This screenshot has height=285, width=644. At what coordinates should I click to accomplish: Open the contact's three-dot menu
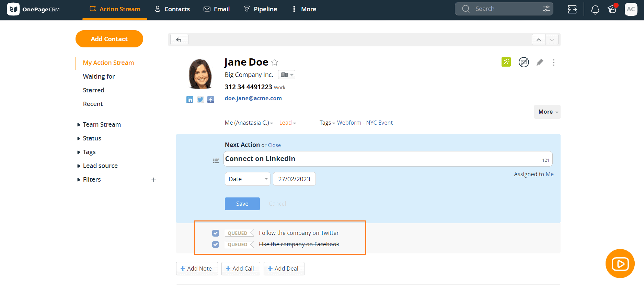tap(553, 62)
